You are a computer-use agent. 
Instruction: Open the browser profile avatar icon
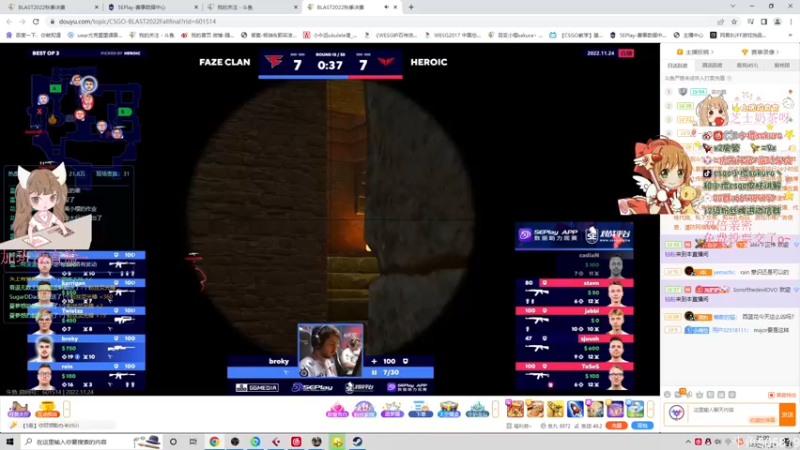click(778, 21)
